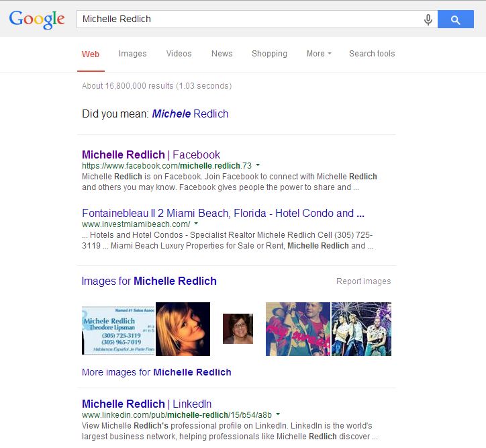This screenshot has width=486, height=448.
Task: Click the microphone voice search icon
Action: point(428,19)
